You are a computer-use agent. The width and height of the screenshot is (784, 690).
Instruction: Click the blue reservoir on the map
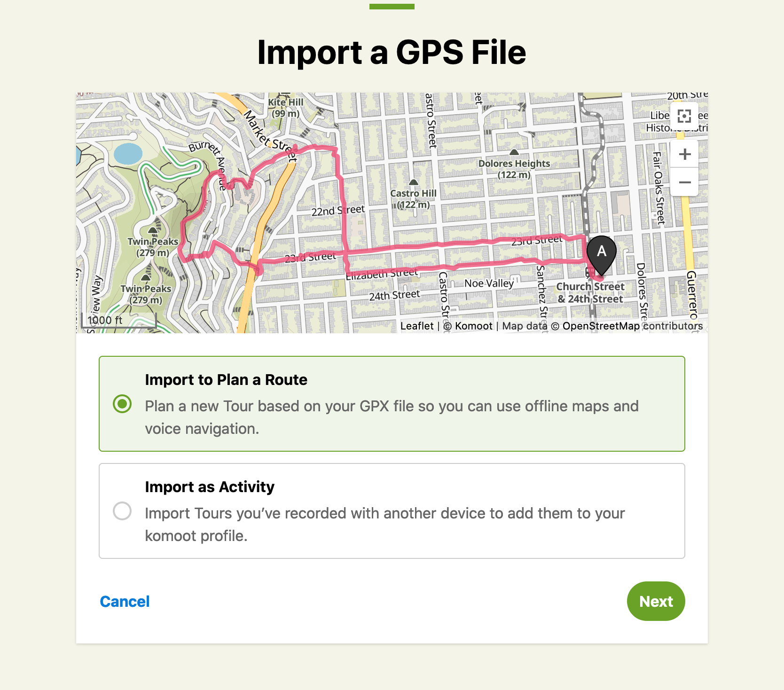point(128,154)
